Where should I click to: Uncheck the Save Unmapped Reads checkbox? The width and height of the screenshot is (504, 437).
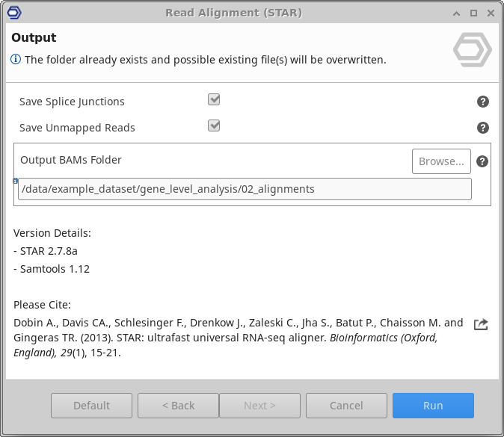[x=214, y=126]
